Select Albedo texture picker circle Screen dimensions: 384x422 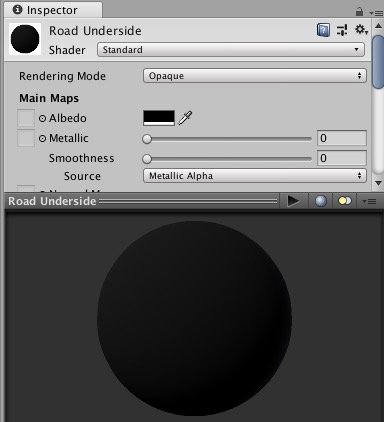pyautogui.click(x=42, y=118)
